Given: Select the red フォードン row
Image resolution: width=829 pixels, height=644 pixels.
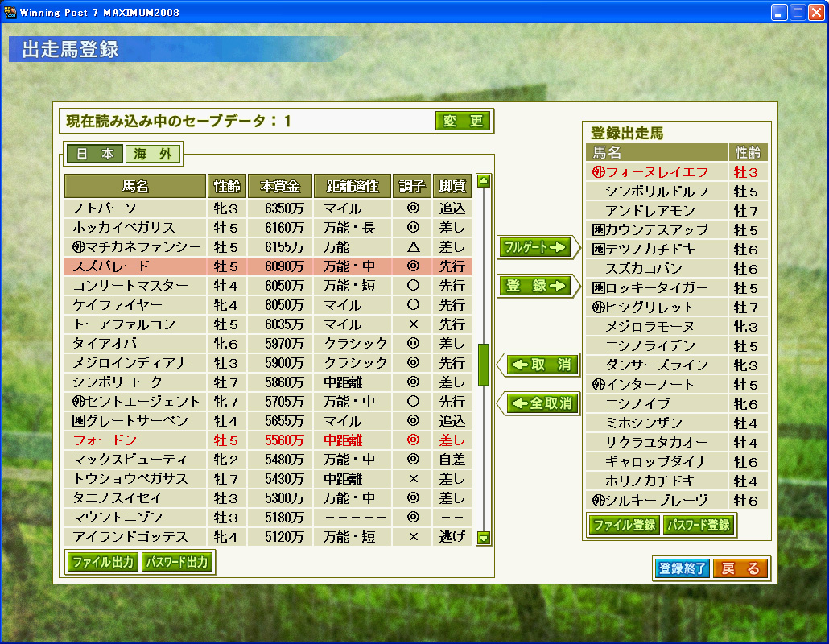Looking at the screenshot, I should (x=268, y=440).
